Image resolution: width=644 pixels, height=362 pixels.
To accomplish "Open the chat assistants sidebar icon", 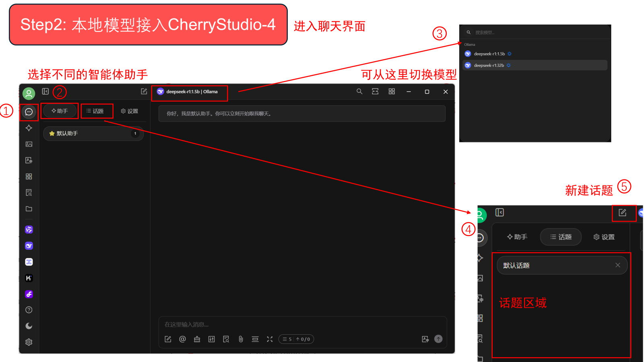I will tap(29, 112).
